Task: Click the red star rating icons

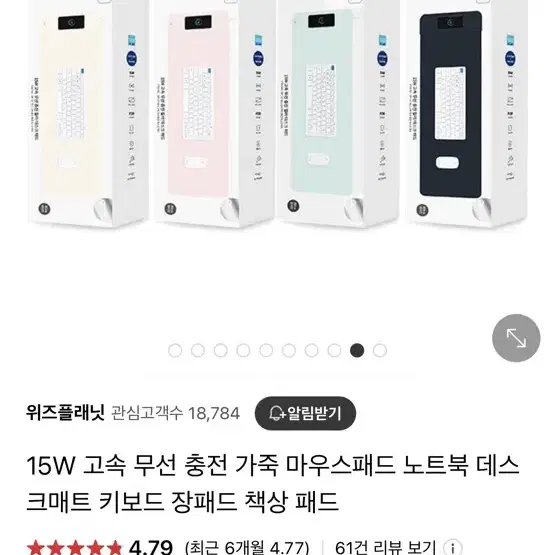Action: (75, 547)
